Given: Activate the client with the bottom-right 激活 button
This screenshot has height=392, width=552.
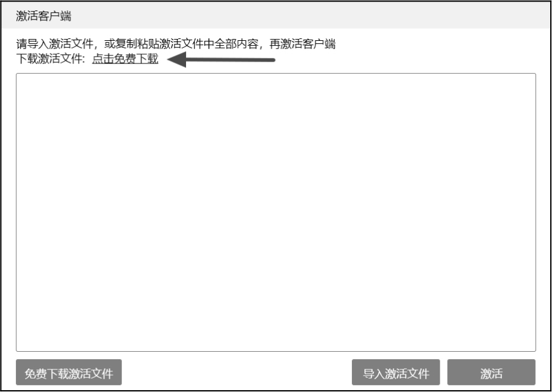Looking at the screenshot, I should click(491, 372).
